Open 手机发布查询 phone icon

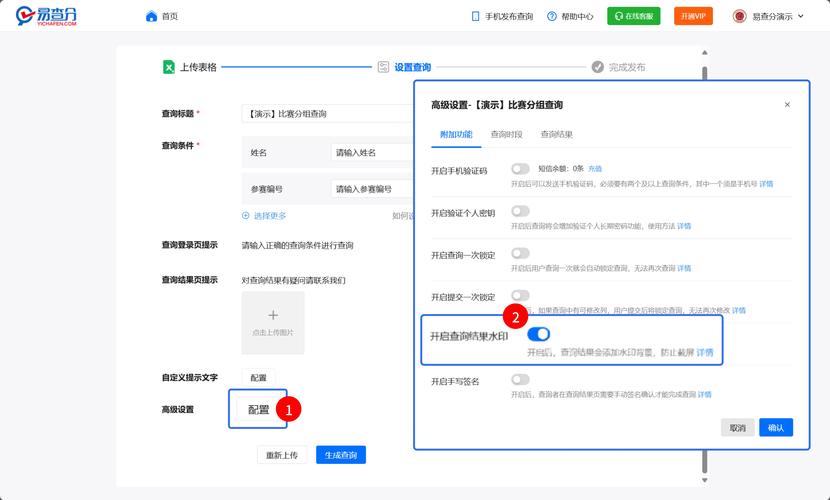(x=475, y=16)
